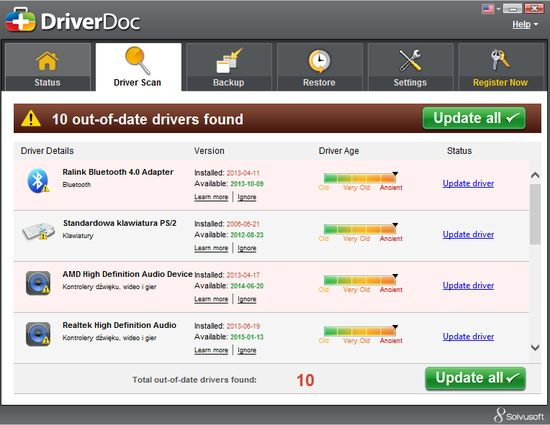Click the DriverDoc logo icon
The image size is (550, 425).
(x=20, y=20)
